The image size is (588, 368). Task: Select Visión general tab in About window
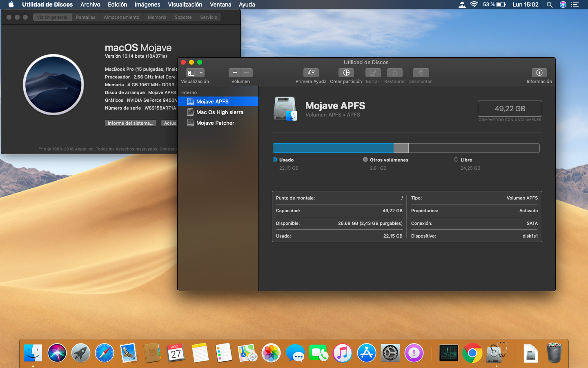pos(52,17)
